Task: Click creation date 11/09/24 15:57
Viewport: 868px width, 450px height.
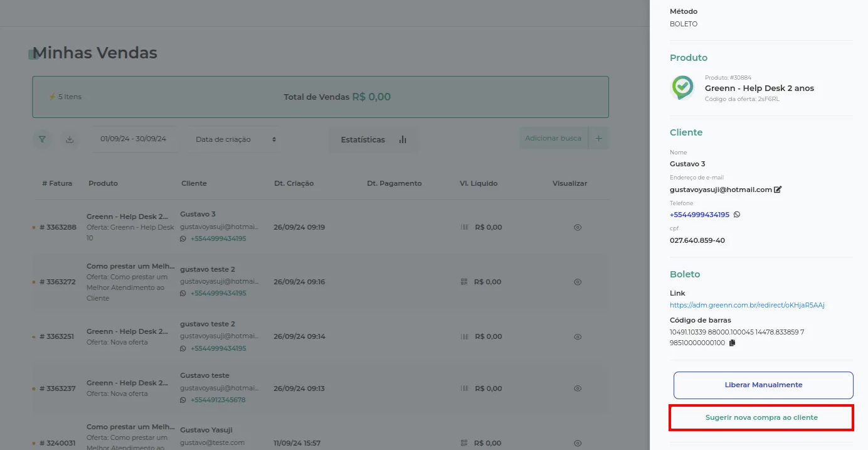Action: tap(297, 443)
